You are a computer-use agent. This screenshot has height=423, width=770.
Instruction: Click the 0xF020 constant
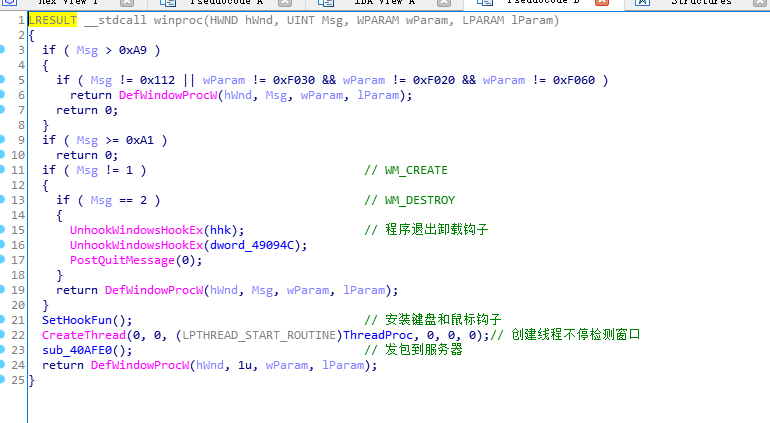tap(434, 80)
